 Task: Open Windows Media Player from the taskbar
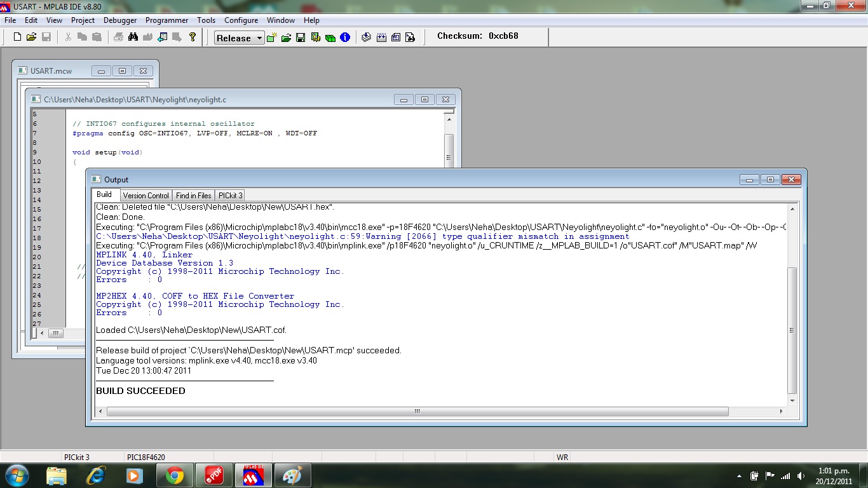[x=134, y=475]
